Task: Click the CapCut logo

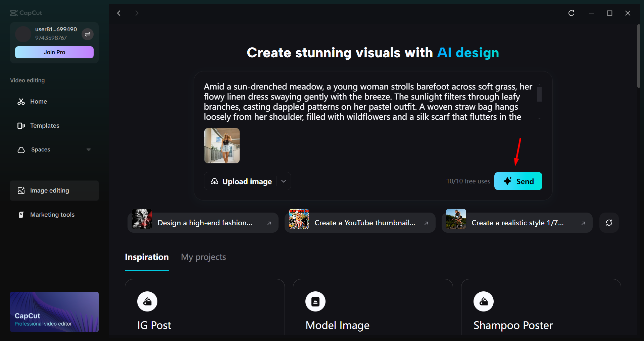Action: click(26, 13)
